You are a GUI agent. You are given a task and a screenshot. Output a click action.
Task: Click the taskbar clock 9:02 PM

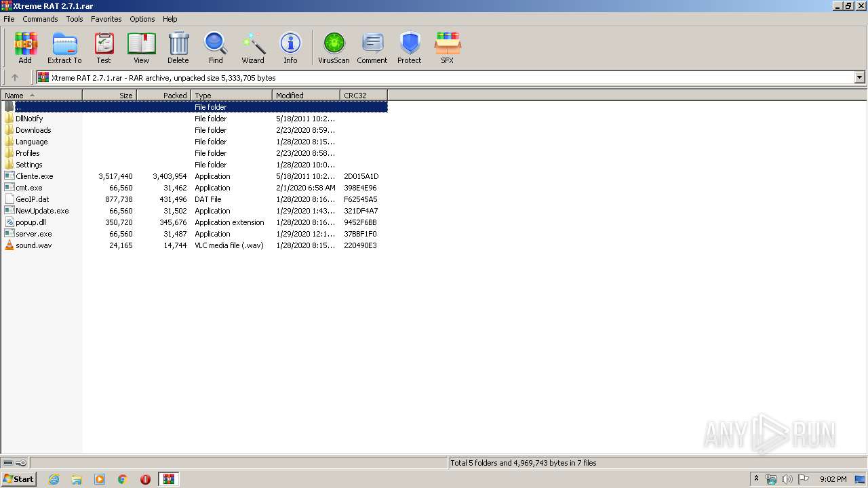tap(833, 479)
